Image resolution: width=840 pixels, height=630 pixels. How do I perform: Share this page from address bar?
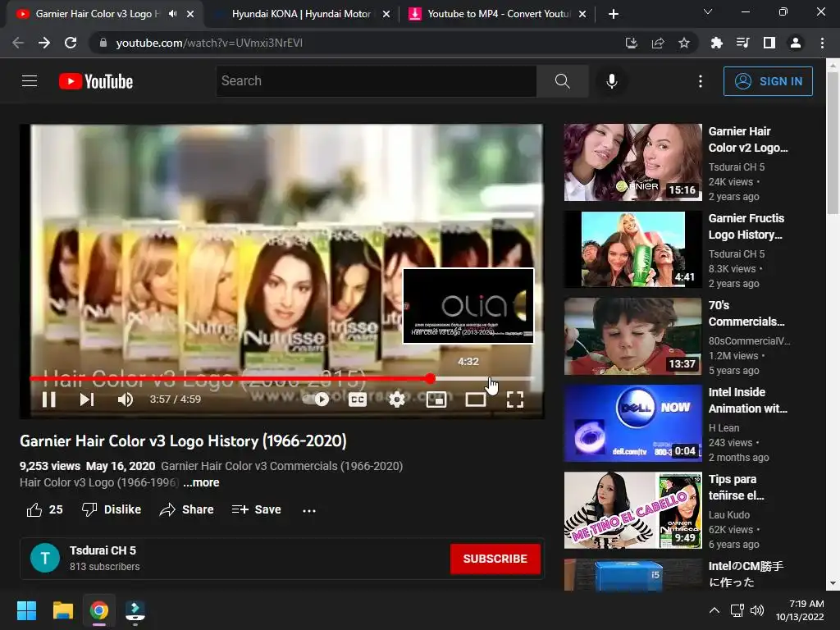click(658, 43)
